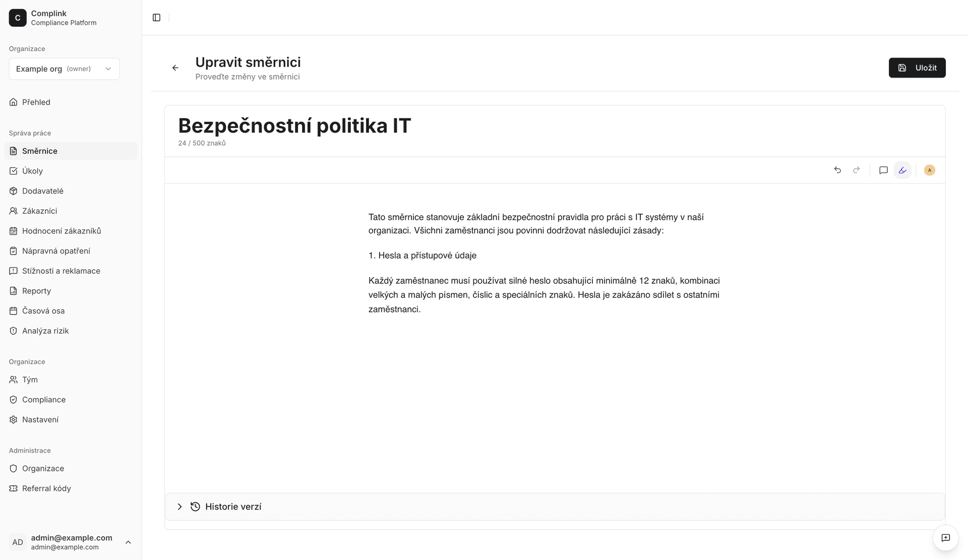Click the yellow A presence badge
This screenshot has width=968, height=560.
click(x=929, y=170)
